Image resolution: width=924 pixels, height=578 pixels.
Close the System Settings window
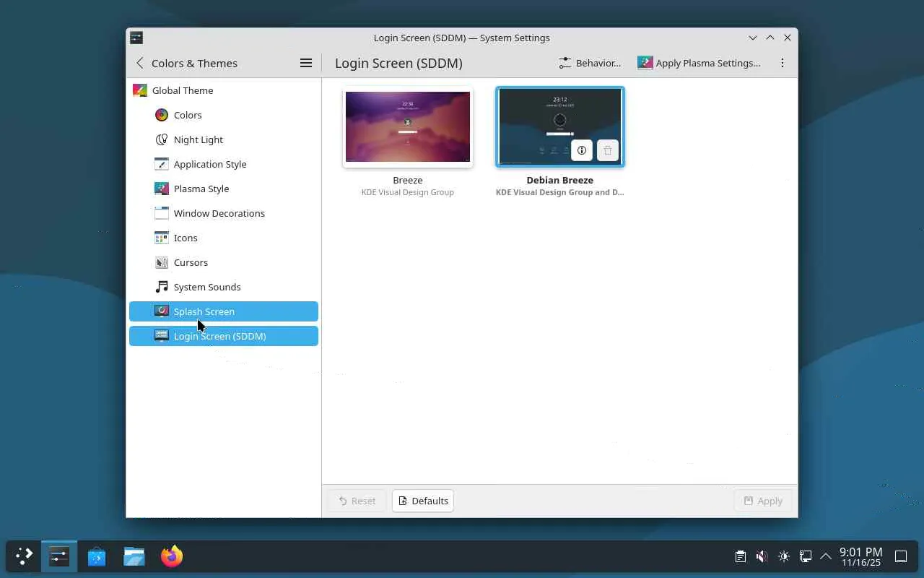coord(788,38)
